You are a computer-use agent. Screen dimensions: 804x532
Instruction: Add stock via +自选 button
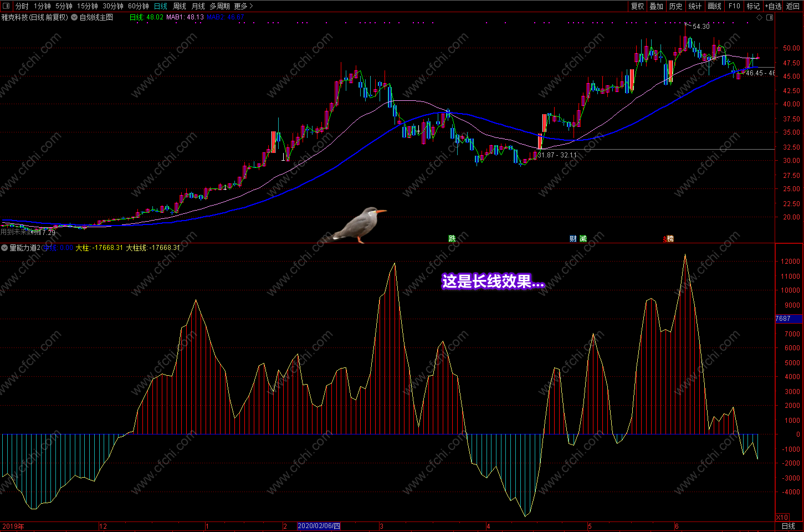click(x=773, y=6)
